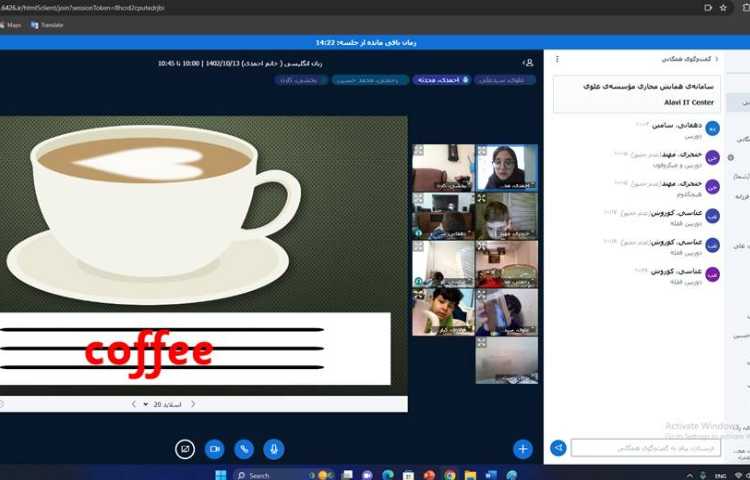Click the public chat message input field
The width and height of the screenshot is (750, 480).
pos(646,448)
